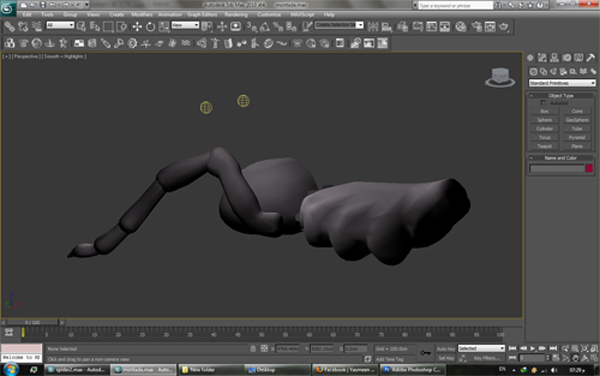Click the Bind to Space Warp tool
This screenshot has height=376, width=600.
tap(37, 27)
